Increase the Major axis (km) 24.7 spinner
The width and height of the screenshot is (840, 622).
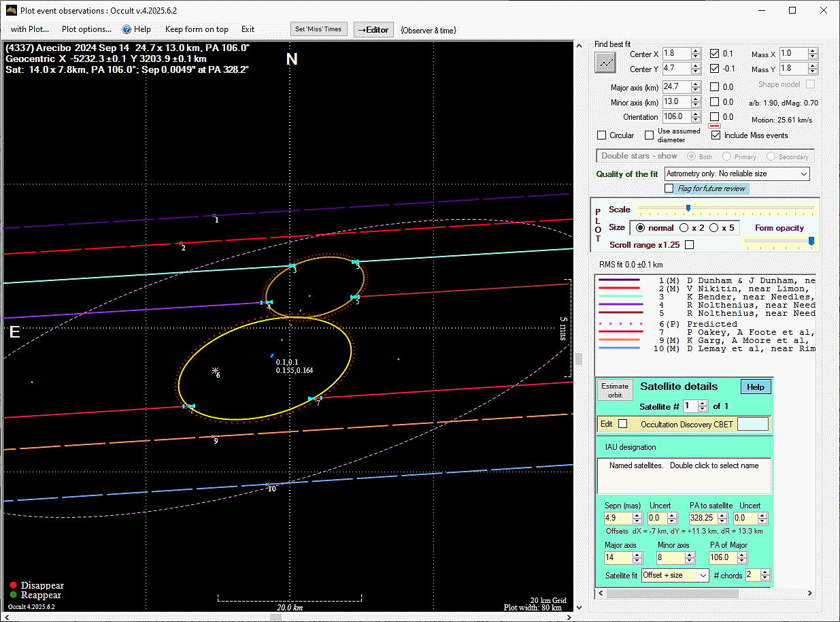(x=696, y=84)
